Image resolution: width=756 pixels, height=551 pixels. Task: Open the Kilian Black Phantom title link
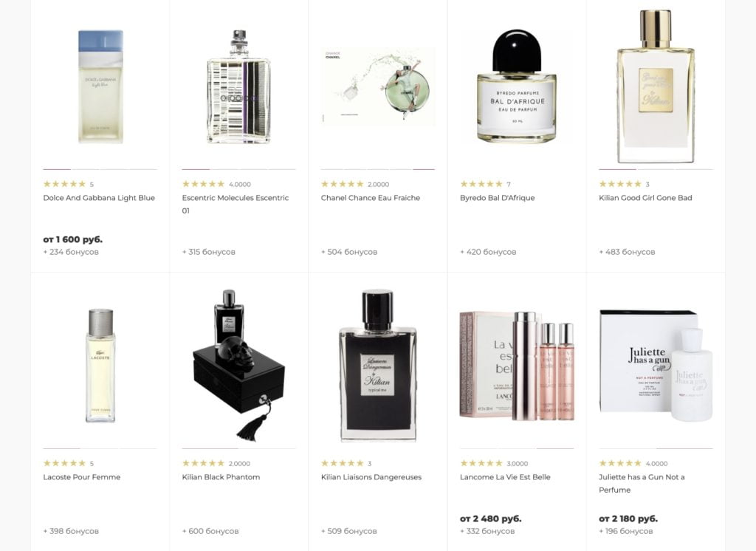point(221,477)
